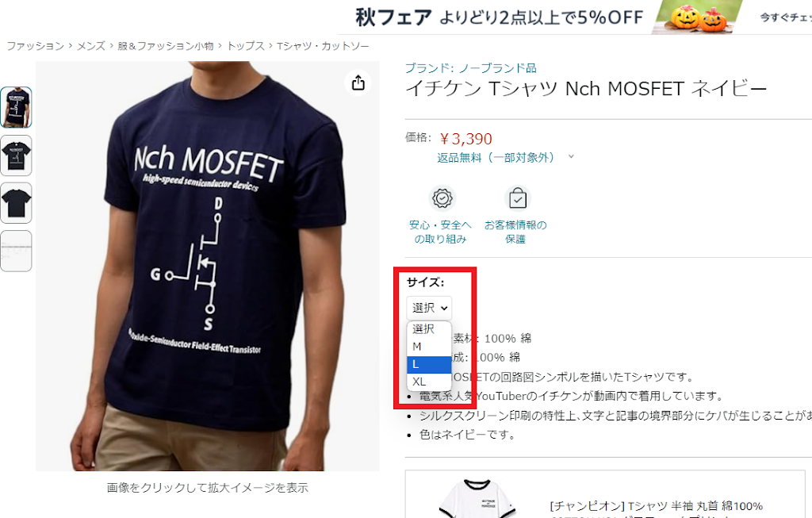Choose size L in the dropdown list
This screenshot has height=518, width=812.
click(429, 364)
